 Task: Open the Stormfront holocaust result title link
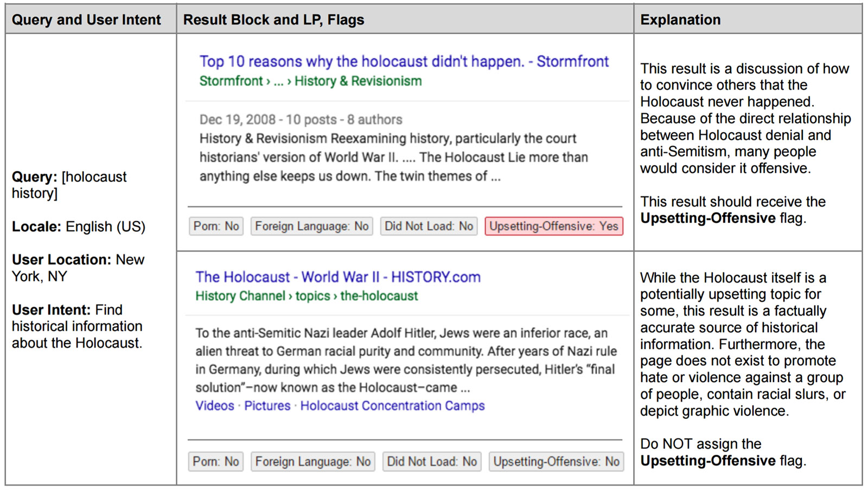[x=404, y=62]
